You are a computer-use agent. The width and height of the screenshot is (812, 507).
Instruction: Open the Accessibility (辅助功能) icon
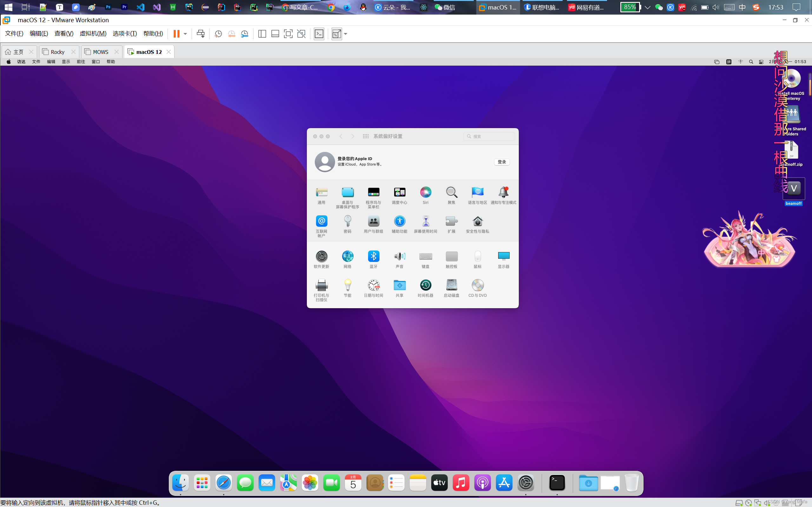tap(399, 221)
